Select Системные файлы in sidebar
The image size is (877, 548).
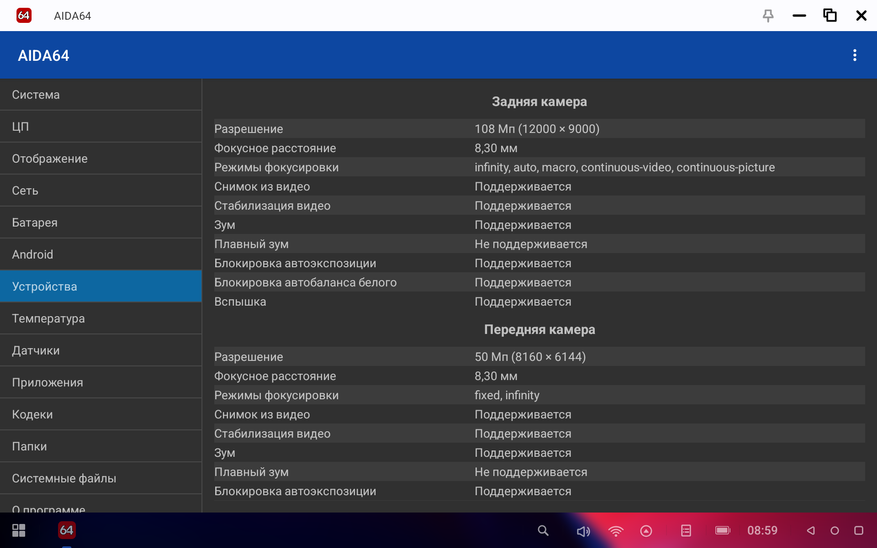coord(101,478)
